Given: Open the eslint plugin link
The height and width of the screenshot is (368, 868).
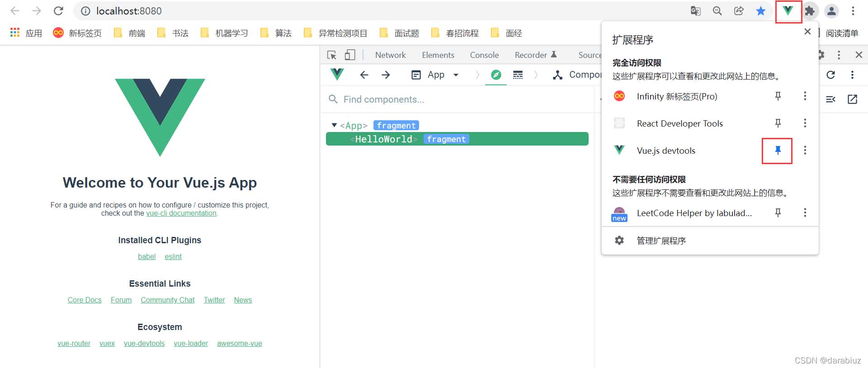Looking at the screenshot, I should click(x=173, y=256).
